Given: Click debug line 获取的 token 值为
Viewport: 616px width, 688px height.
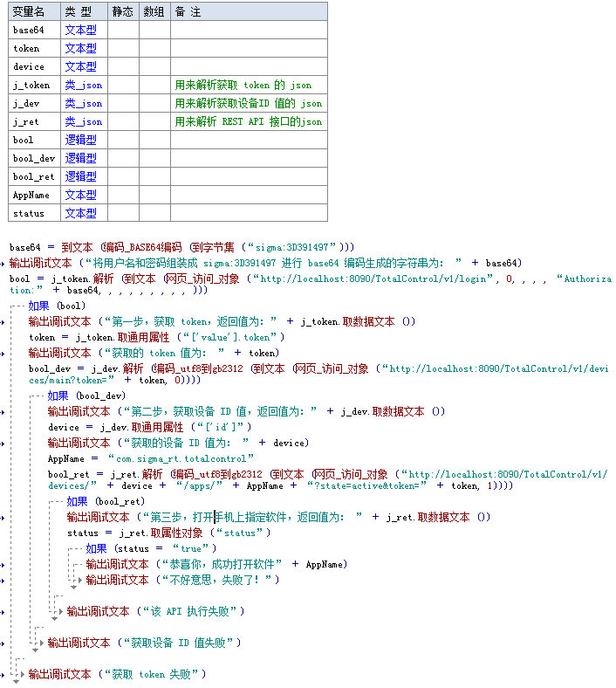Looking at the screenshot, I should click(154, 354).
